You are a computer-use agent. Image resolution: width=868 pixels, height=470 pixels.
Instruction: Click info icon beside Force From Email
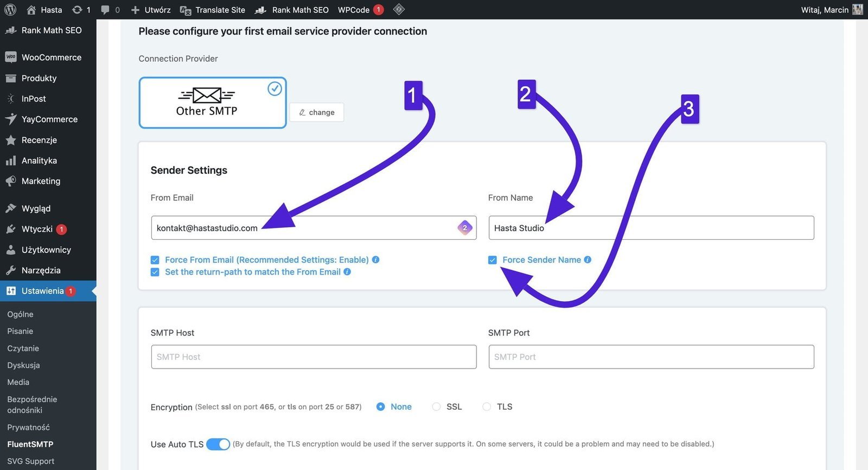(x=375, y=260)
